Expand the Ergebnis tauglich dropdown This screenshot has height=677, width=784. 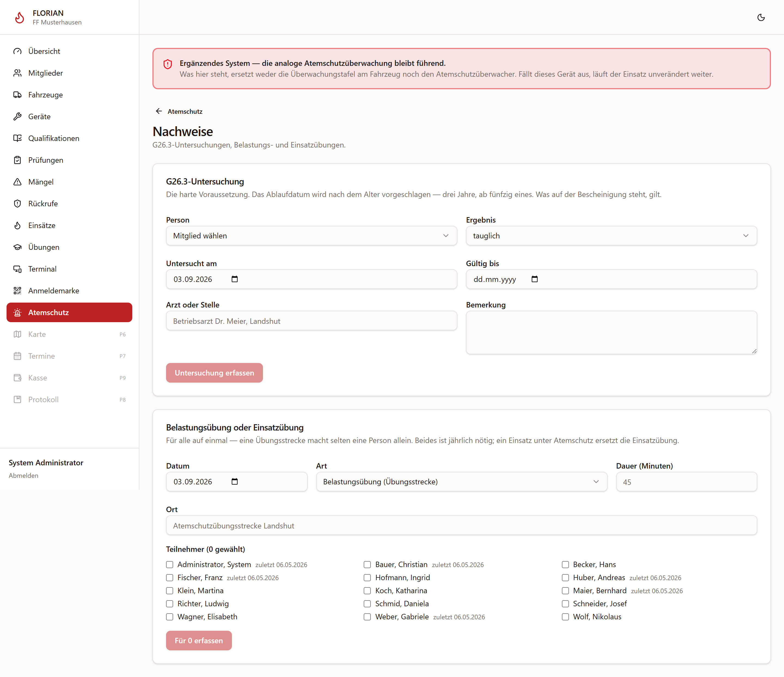[611, 236]
